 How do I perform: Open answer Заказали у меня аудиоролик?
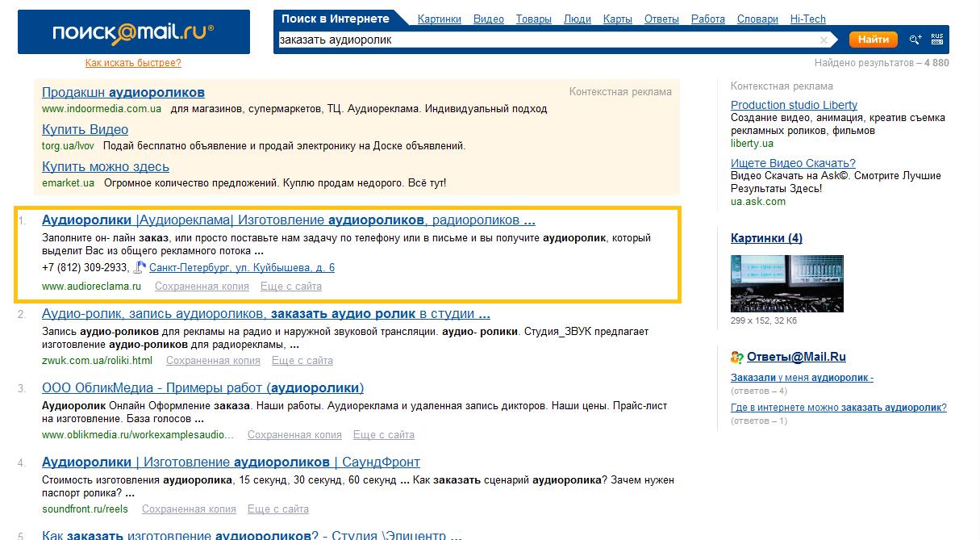pyautogui.click(x=802, y=378)
